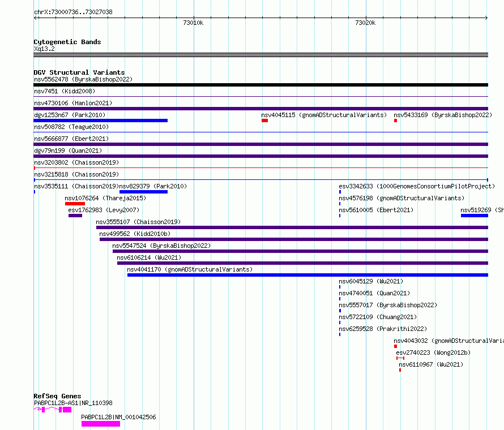Click the 73020k ruler position

365,23
